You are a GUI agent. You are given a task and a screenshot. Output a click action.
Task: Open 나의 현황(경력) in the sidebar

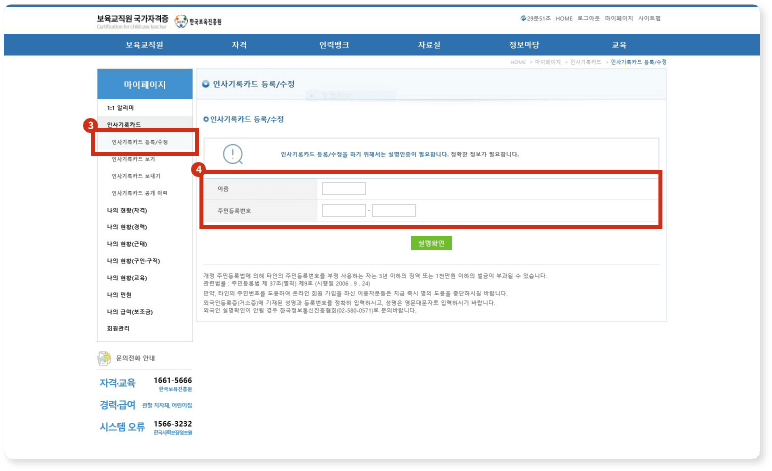coord(127,227)
